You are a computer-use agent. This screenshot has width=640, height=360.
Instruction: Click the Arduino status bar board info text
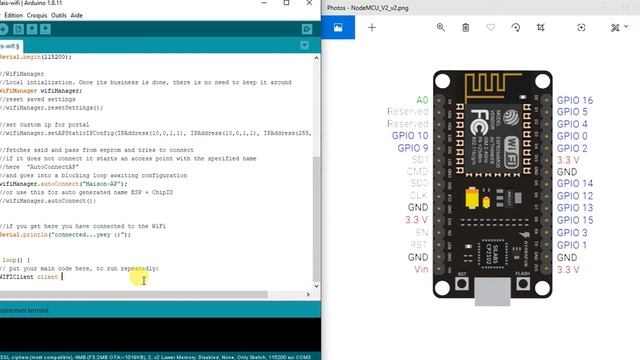(155, 357)
